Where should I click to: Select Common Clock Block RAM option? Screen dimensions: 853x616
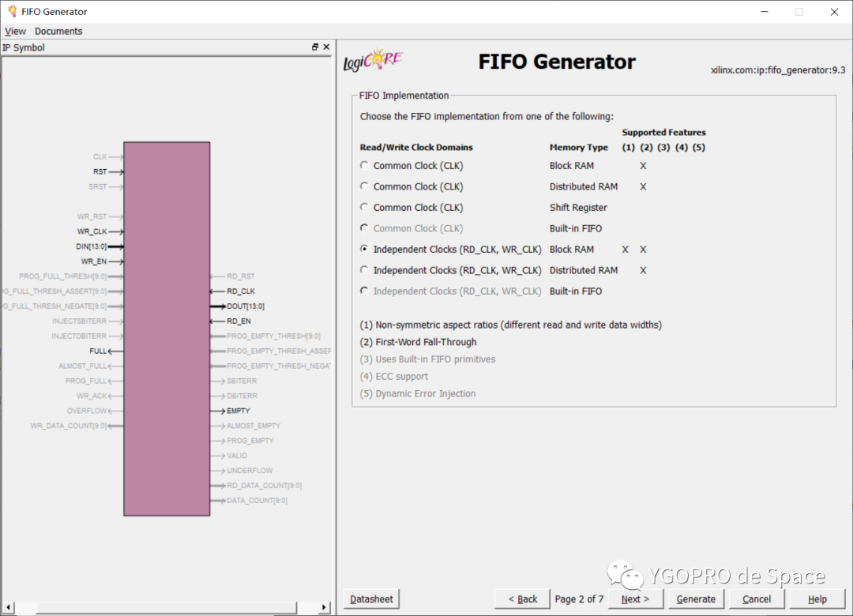pos(364,165)
